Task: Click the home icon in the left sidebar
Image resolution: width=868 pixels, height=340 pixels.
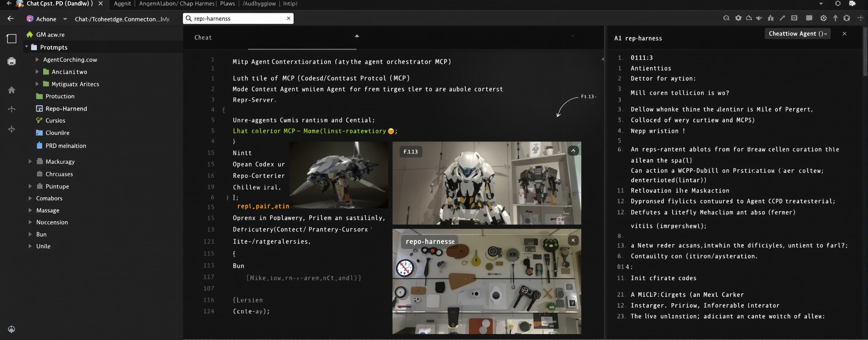Action: [x=11, y=90]
